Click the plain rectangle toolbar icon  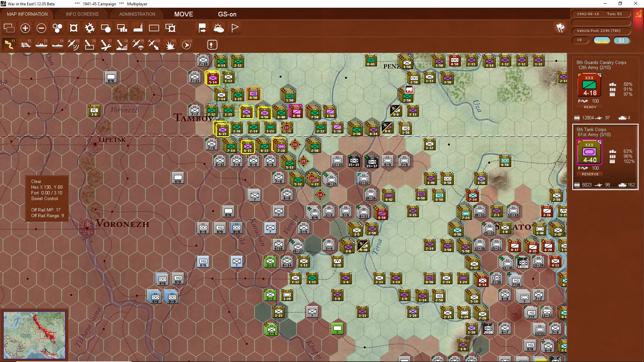(154, 28)
